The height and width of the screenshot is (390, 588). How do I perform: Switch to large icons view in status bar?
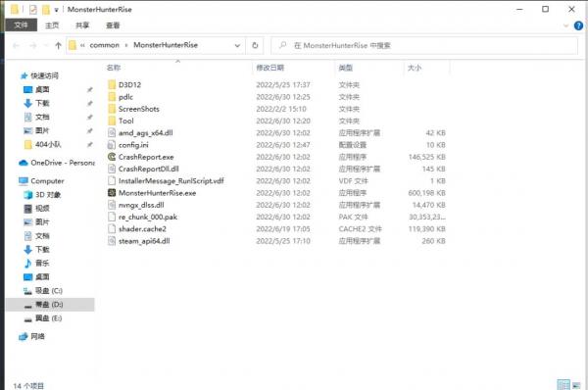tap(576, 385)
